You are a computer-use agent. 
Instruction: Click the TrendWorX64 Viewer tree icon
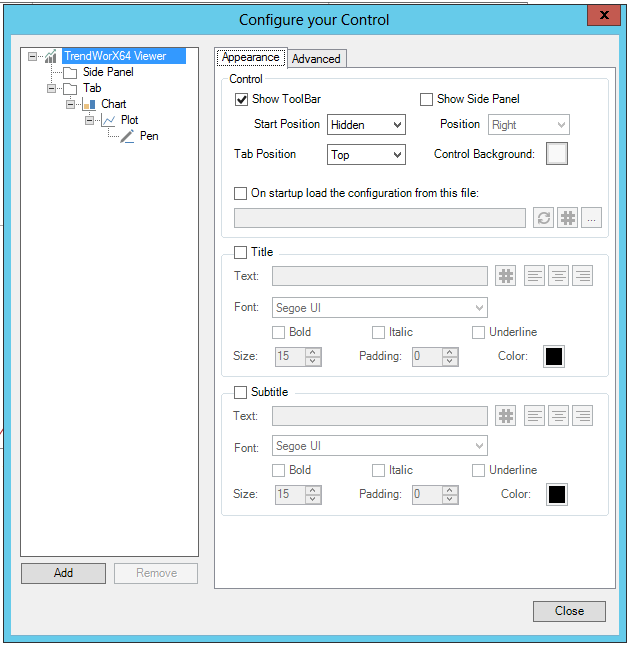(50, 57)
